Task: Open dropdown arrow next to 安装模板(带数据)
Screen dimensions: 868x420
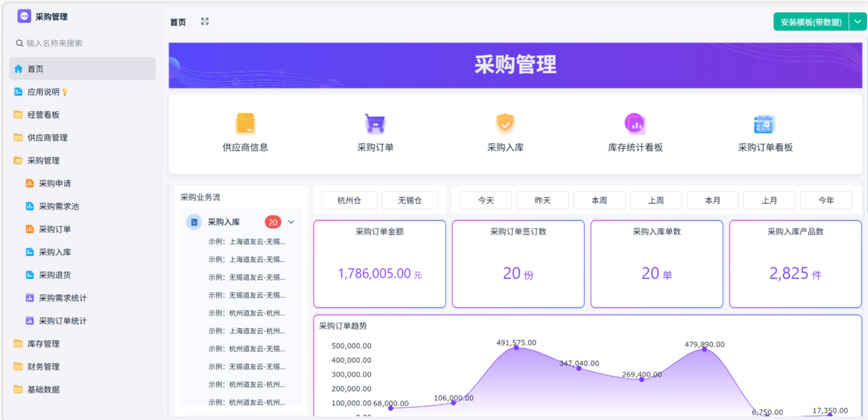Action: click(x=857, y=22)
